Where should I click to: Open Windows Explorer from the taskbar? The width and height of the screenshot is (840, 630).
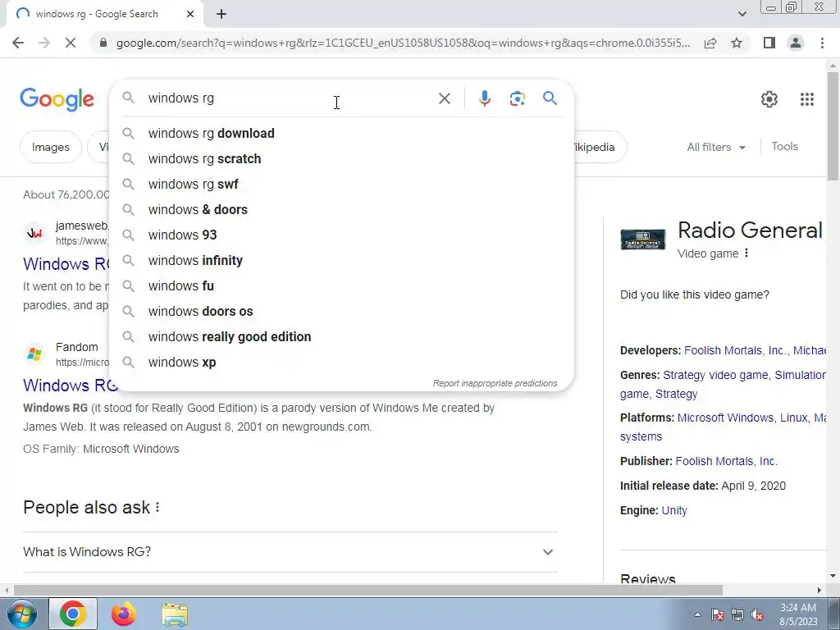click(x=175, y=614)
